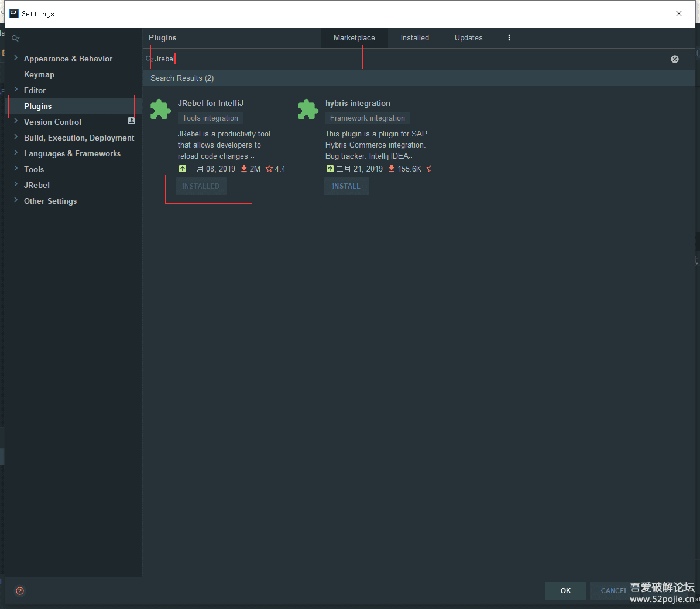Expand Appearance & Behavior section
Screen dimensions: 700x609
coord(16,57)
